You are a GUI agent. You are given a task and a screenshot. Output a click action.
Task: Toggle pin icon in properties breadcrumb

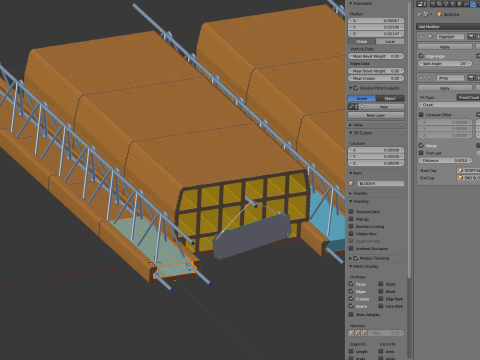point(419,14)
